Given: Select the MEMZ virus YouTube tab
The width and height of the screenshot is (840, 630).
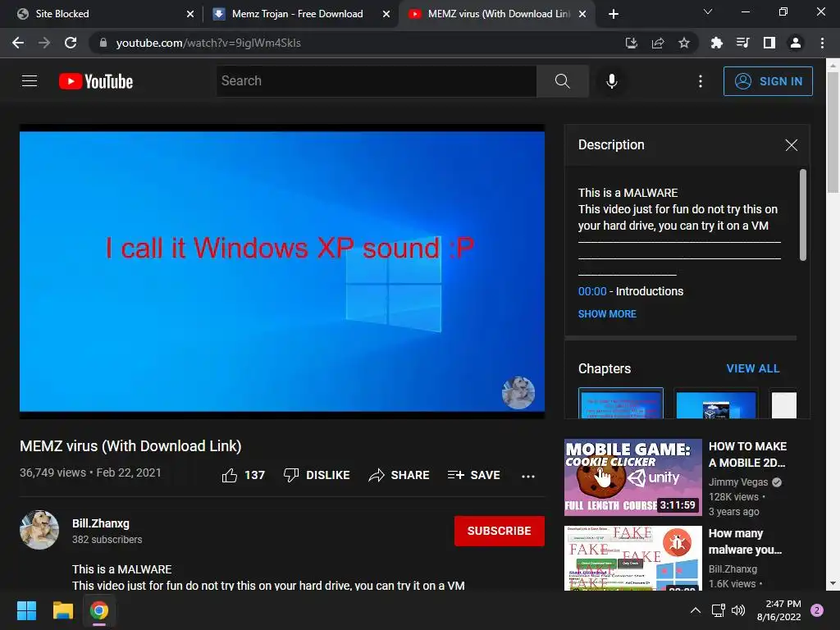Looking at the screenshot, I should (498, 14).
